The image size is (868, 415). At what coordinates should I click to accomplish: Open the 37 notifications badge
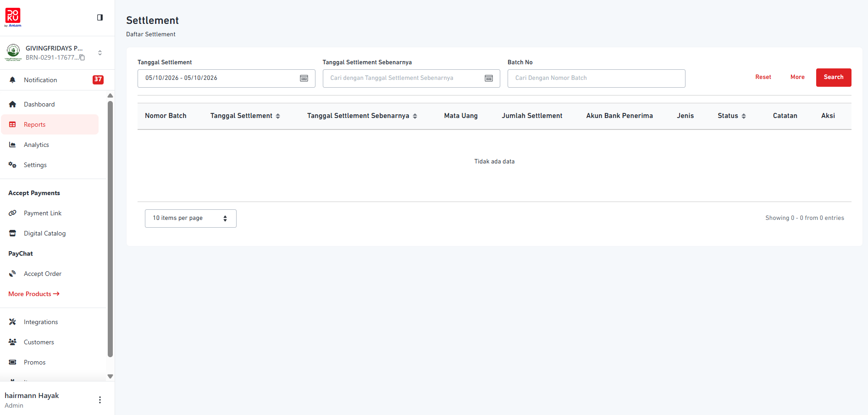(98, 79)
